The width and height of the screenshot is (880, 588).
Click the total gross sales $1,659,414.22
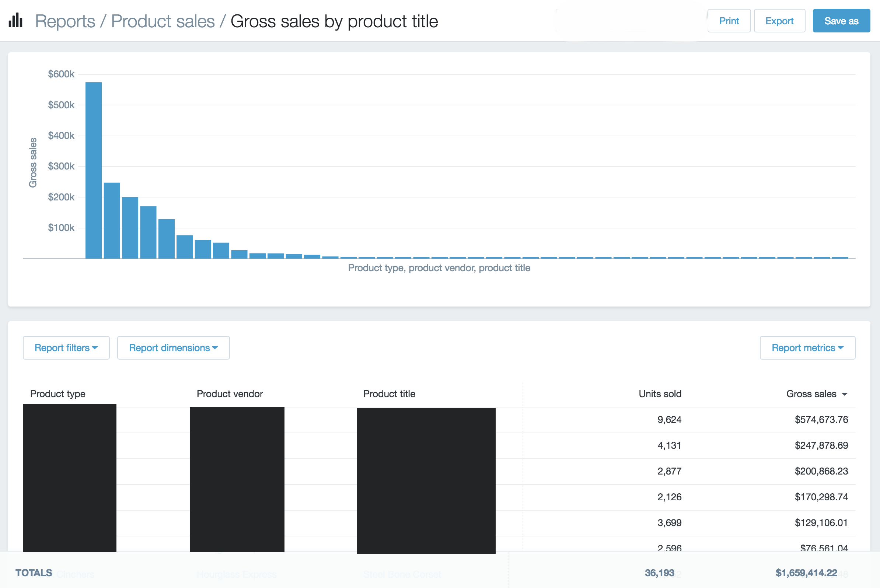806,573
